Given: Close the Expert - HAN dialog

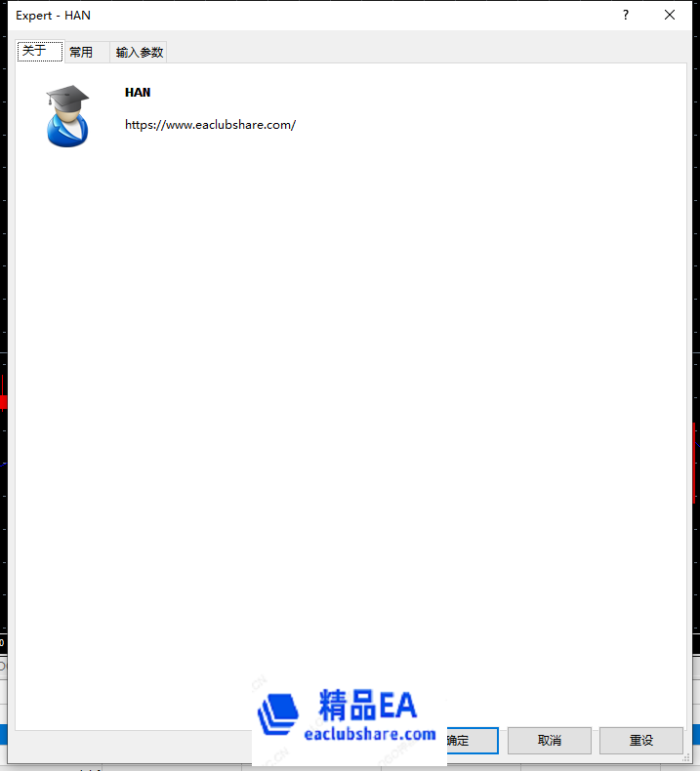Looking at the screenshot, I should pos(670,16).
